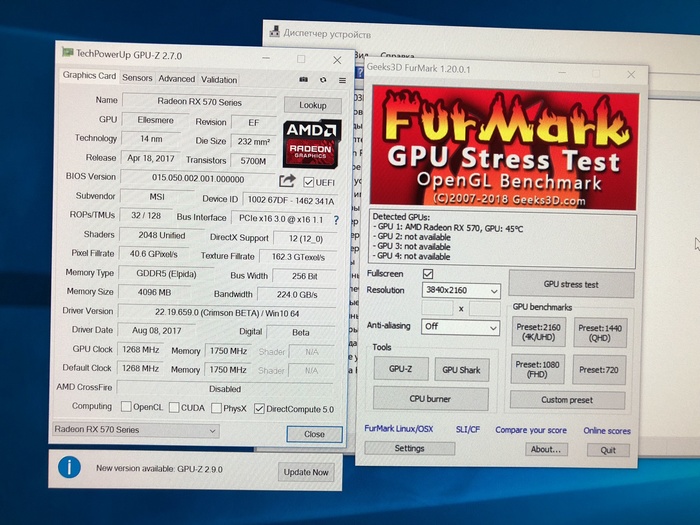Toggle the UEFI checkbox
Viewport: 700px width, 525px height.
pos(309,181)
